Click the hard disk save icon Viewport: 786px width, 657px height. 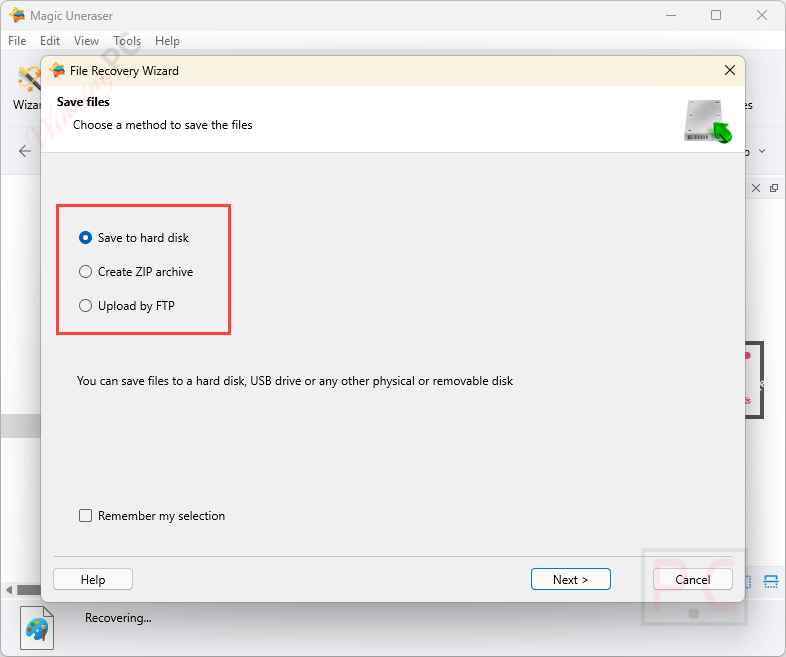pos(707,122)
